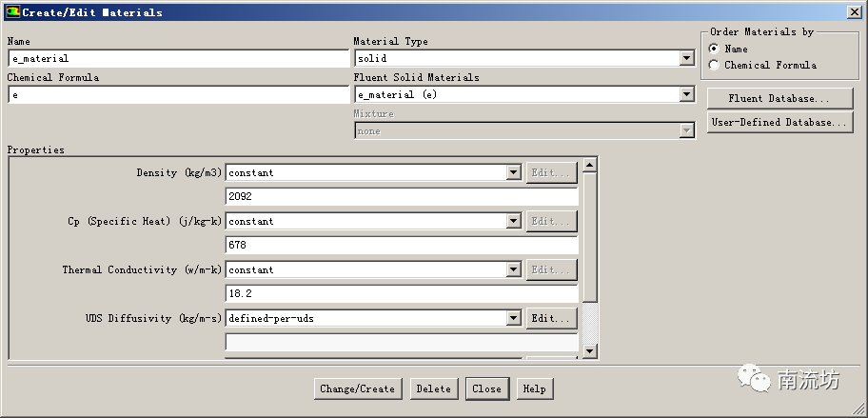Click the Close button at bottom
The image size is (868, 418).
coord(486,388)
